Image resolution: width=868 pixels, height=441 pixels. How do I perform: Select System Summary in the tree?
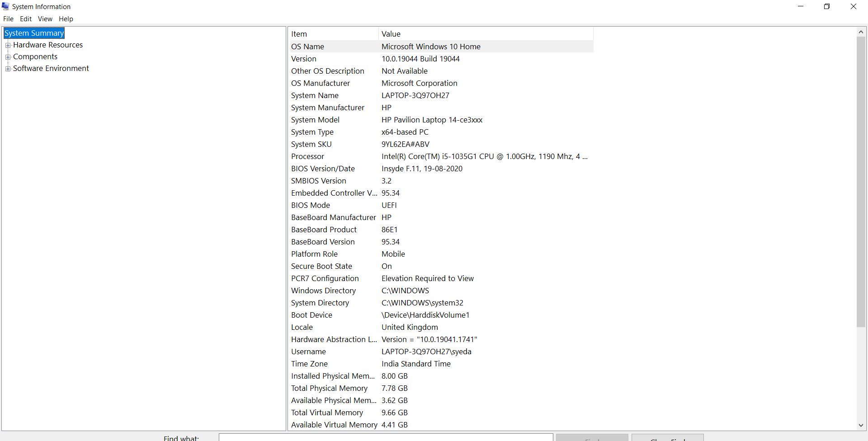coord(34,33)
